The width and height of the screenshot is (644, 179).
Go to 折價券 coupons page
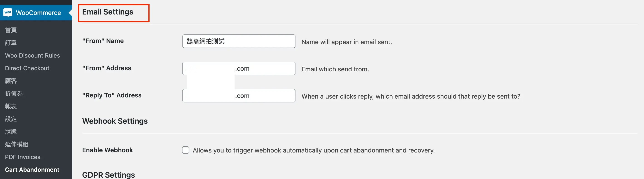coord(14,94)
